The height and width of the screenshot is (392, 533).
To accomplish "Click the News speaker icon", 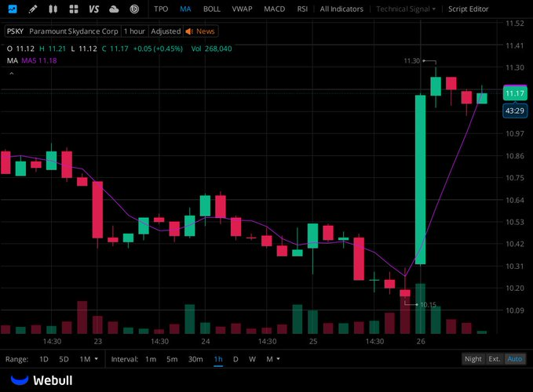I will pos(189,31).
